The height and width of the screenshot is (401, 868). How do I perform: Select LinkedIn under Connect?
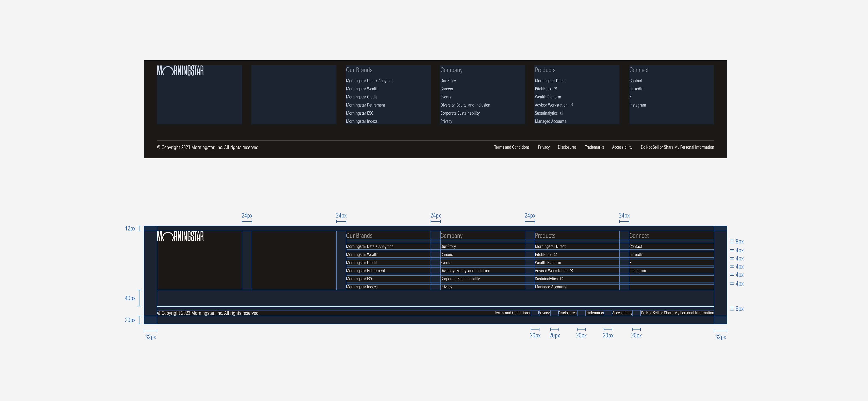pyautogui.click(x=636, y=89)
